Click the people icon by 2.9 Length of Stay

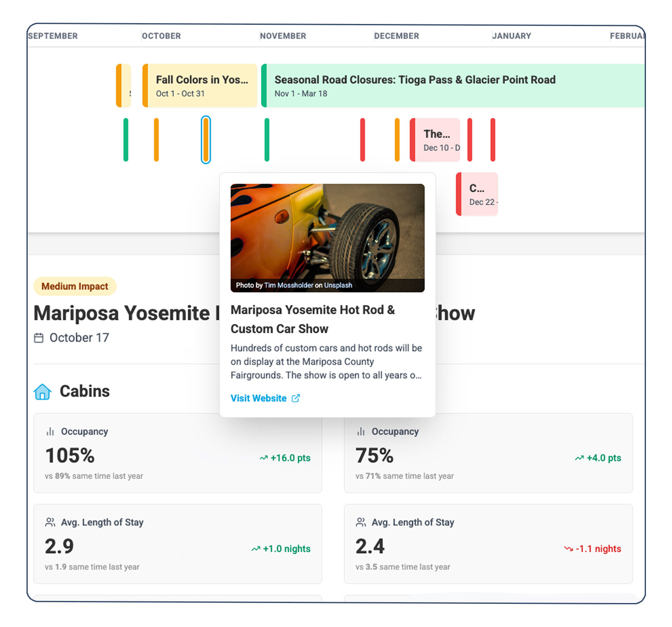(50, 522)
